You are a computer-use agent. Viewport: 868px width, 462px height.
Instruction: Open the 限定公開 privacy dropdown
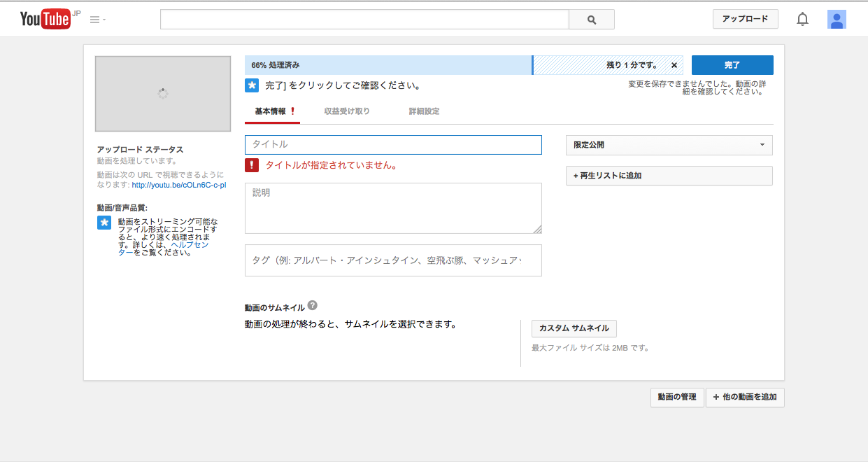point(669,145)
